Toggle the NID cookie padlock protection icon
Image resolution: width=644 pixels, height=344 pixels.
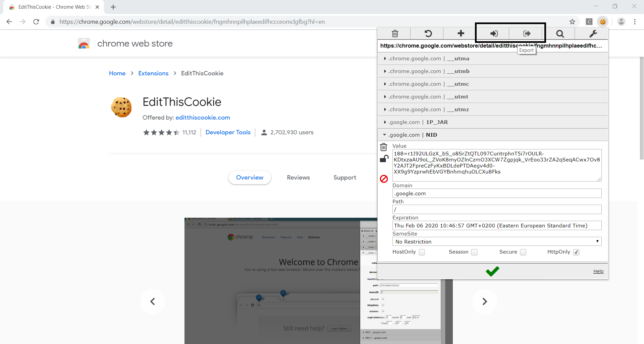pos(384,159)
